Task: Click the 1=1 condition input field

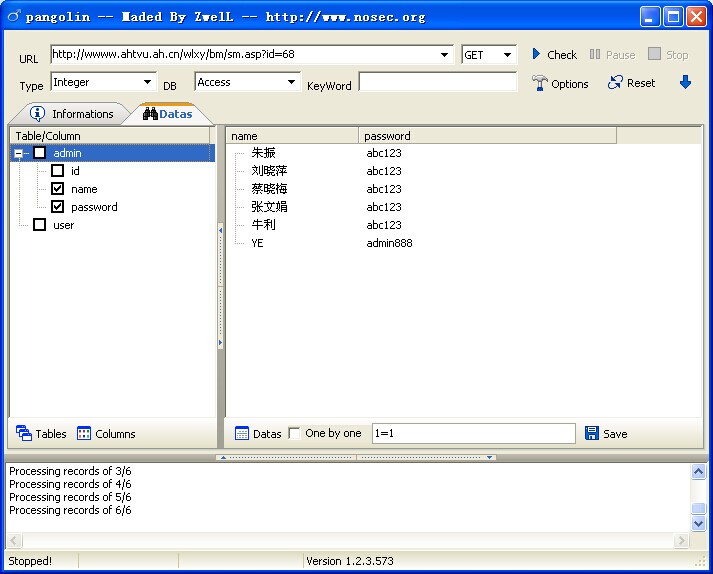Action: click(x=474, y=433)
